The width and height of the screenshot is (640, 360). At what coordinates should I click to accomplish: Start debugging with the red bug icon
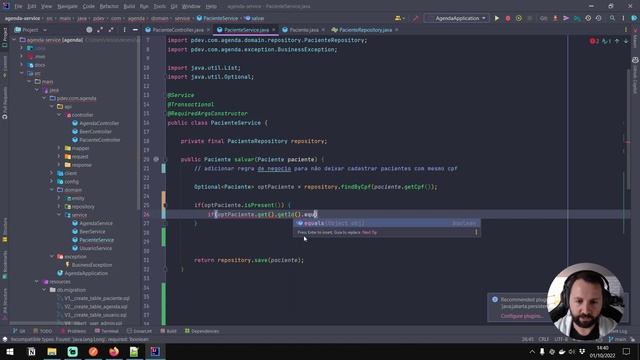[x=508, y=18]
